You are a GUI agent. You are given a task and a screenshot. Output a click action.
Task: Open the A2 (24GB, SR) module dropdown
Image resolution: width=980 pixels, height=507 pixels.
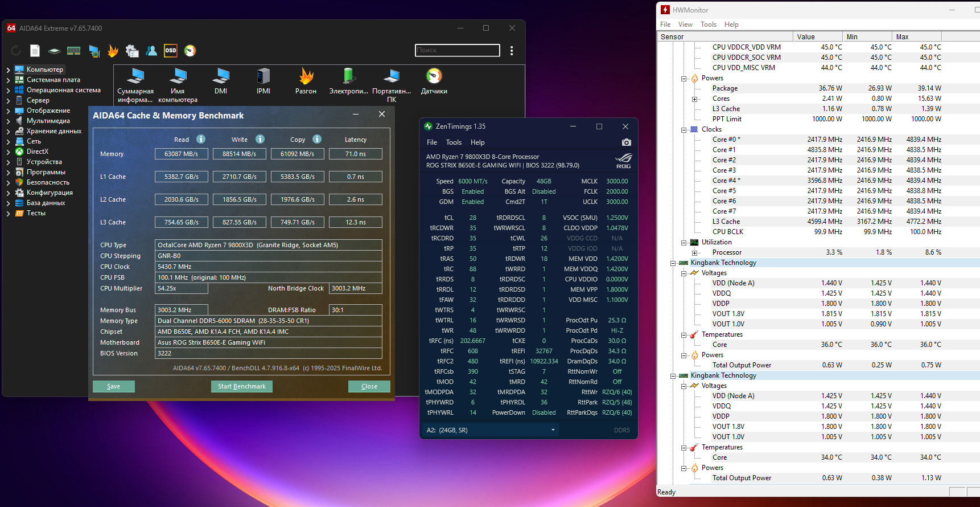tap(490, 430)
